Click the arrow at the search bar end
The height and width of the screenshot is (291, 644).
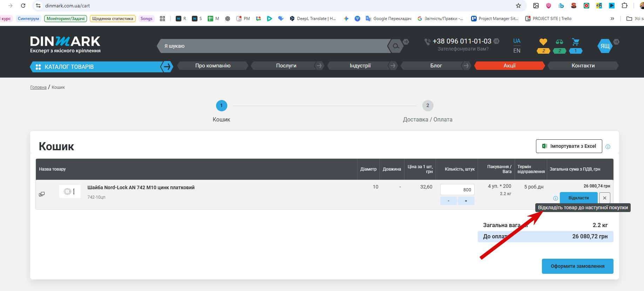click(406, 42)
